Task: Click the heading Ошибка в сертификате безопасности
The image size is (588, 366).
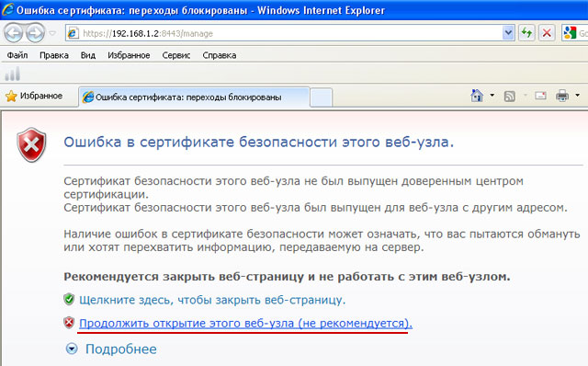Action: coord(259,143)
